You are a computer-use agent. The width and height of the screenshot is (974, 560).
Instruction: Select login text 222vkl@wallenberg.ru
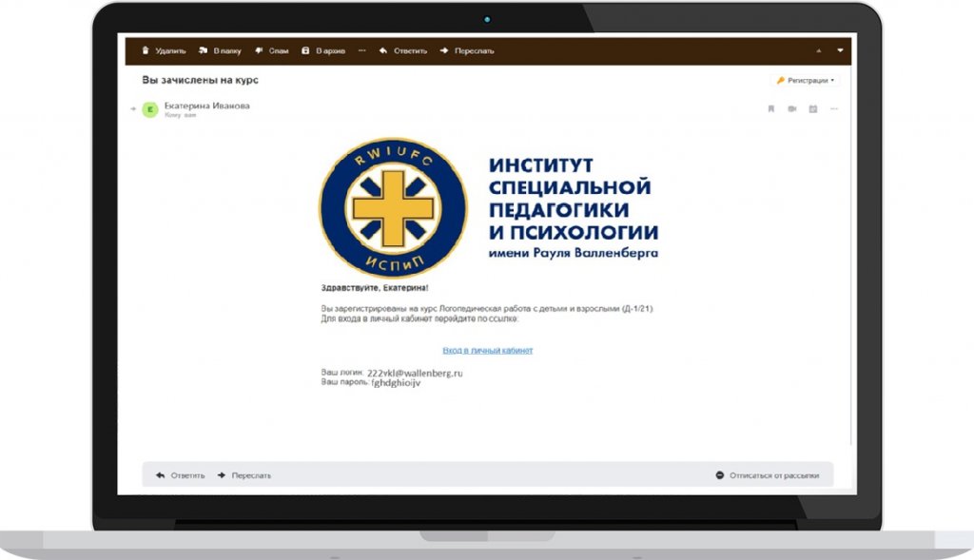pos(415,373)
